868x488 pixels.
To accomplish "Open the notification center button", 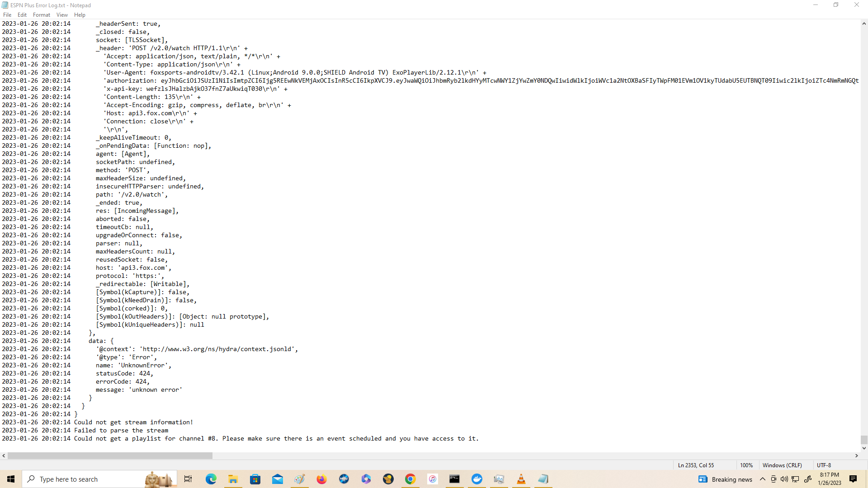I will (853, 479).
